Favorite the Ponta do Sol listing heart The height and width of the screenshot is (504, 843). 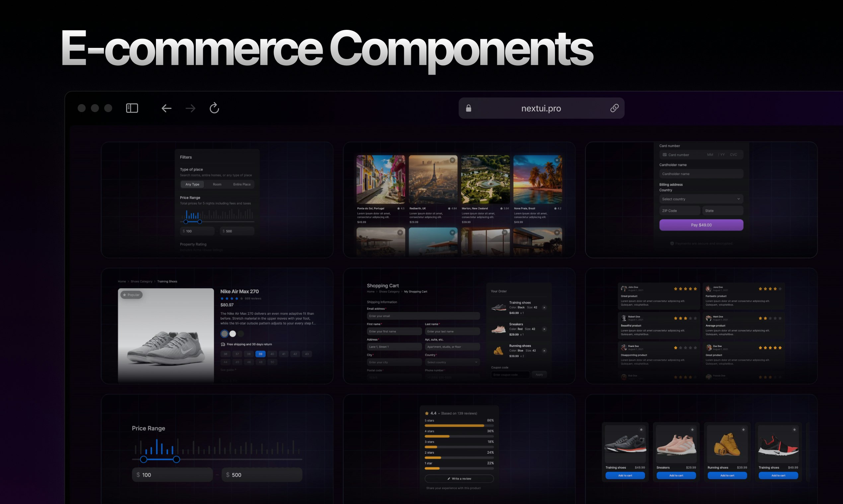tap(400, 160)
